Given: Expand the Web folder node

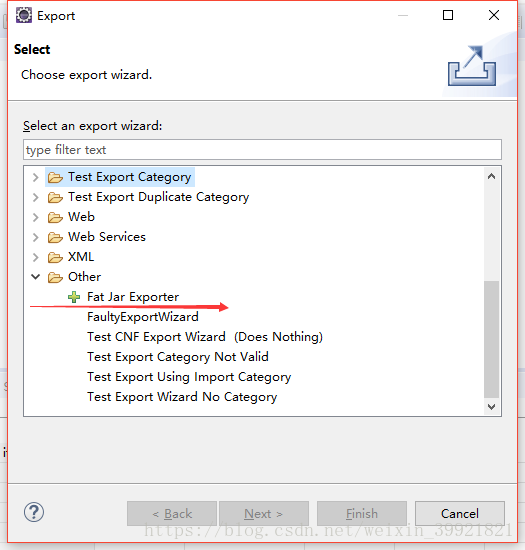Looking at the screenshot, I should pyautogui.click(x=35, y=217).
